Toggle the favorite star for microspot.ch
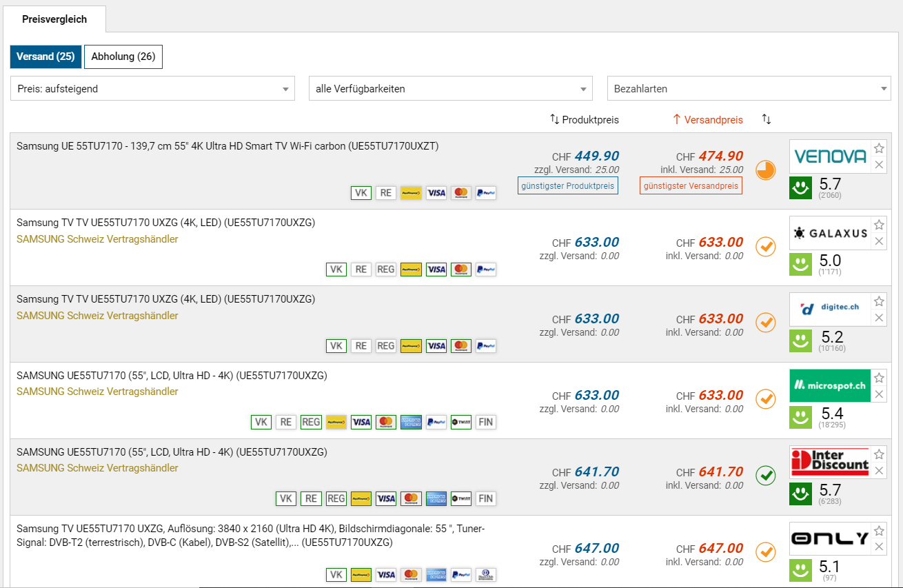903x588 pixels. (x=879, y=378)
